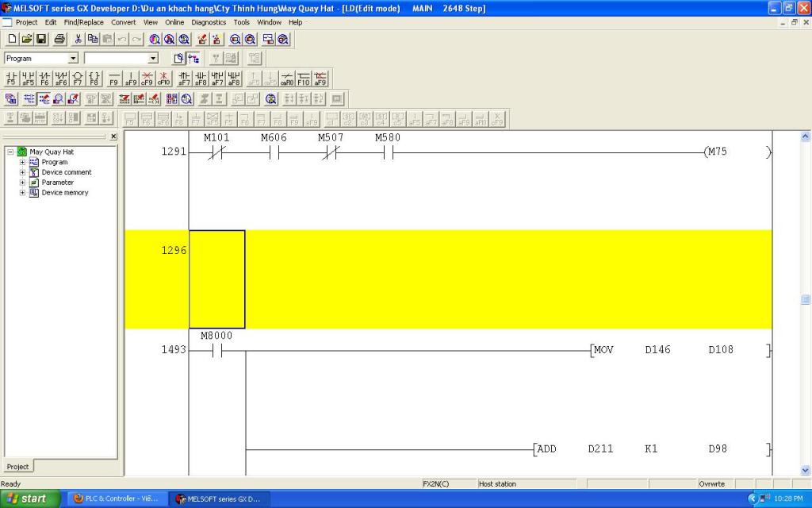The width and height of the screenshot is (812, 508).
Task: Open the Program combo box dropdown
Action: click(73, 58)
